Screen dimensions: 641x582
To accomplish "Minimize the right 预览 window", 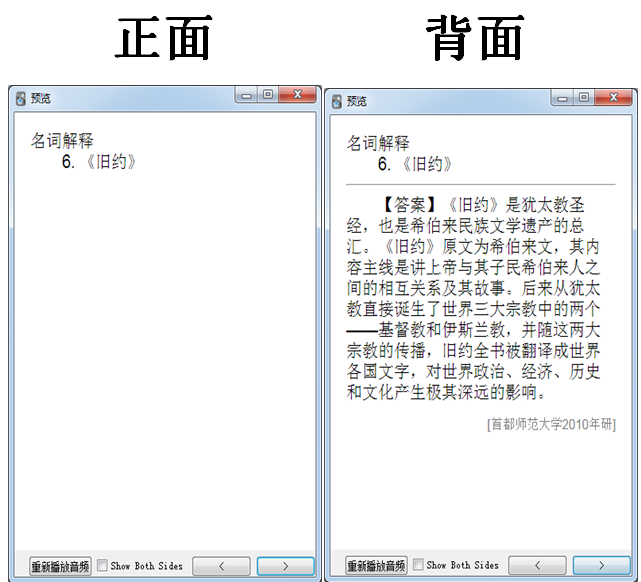I will [563, 98].
